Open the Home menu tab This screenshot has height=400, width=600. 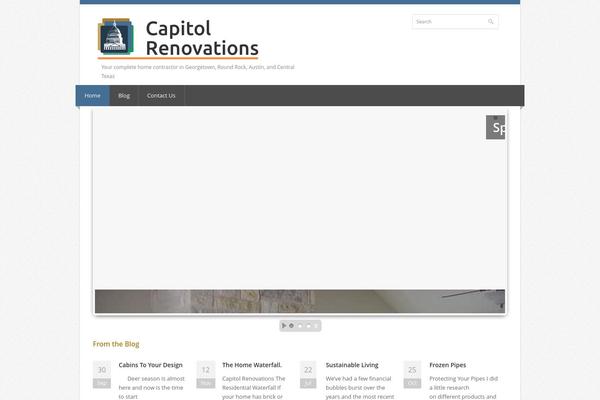click(x=93, y=96)
